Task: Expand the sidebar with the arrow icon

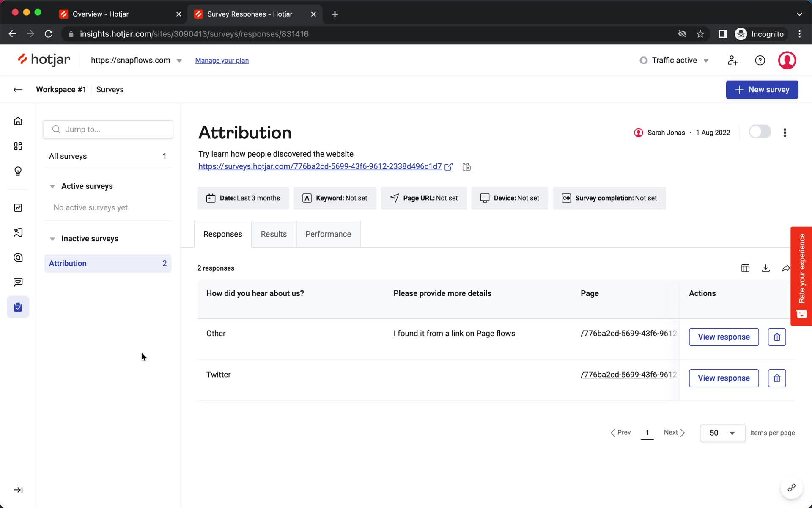Action: [18, 490]
